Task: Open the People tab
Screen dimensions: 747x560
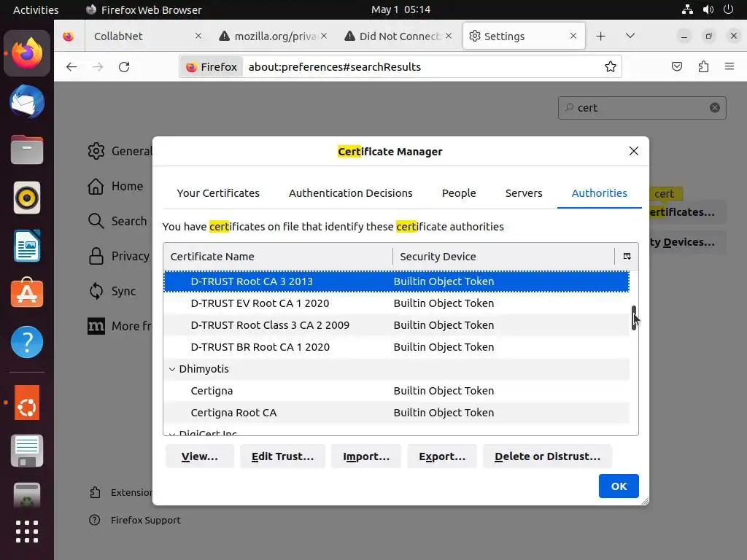Action: click(x=459, y=192)
